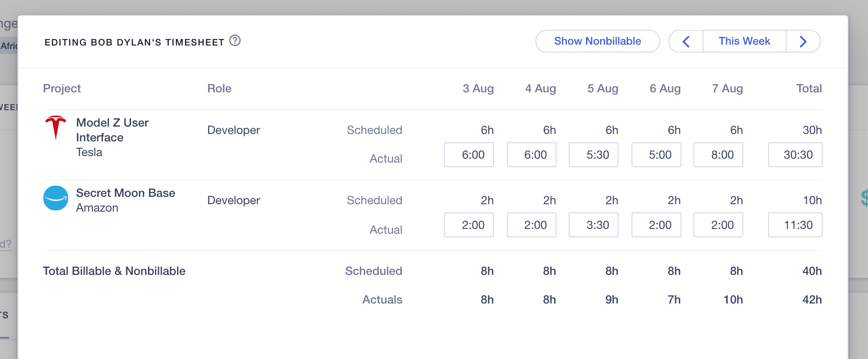Edit Amazon actual hours for 7 Aug
Viewport: 868px width, 359px height.
click(x=718, y=225)
